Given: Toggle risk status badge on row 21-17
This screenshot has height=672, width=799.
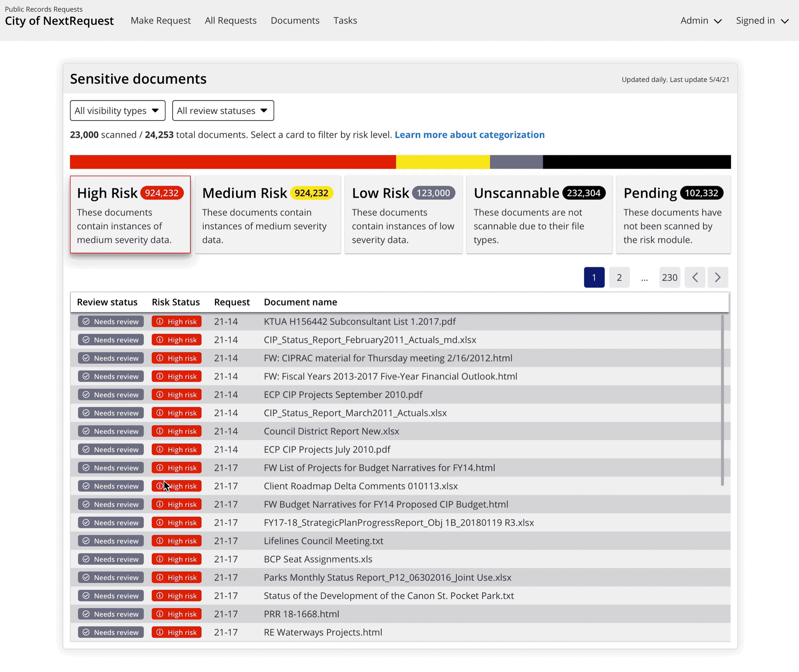Looking at the screenshot, I should pyautogui.click(x=176, y=467).
